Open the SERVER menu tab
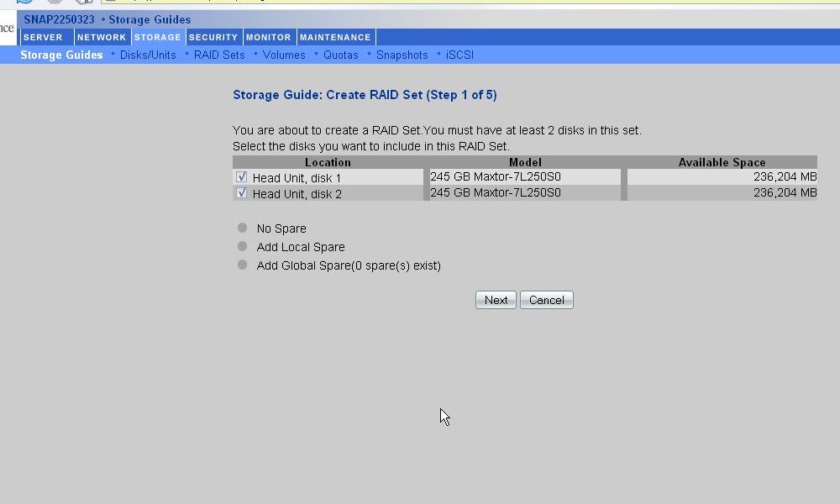 tap(43, 37)
